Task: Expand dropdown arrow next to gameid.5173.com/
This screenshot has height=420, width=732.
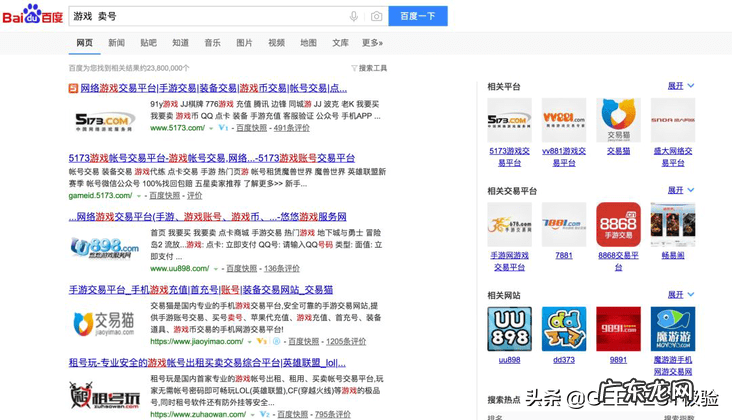Action: (139, 196)
